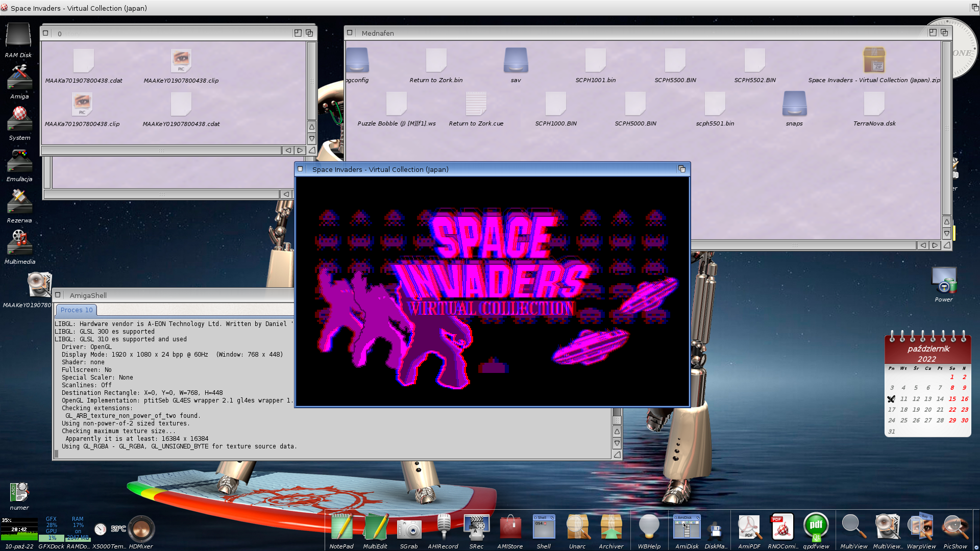Open HDMixer in the bottom dock
This screenshot has width=980, height=551.
141,529
